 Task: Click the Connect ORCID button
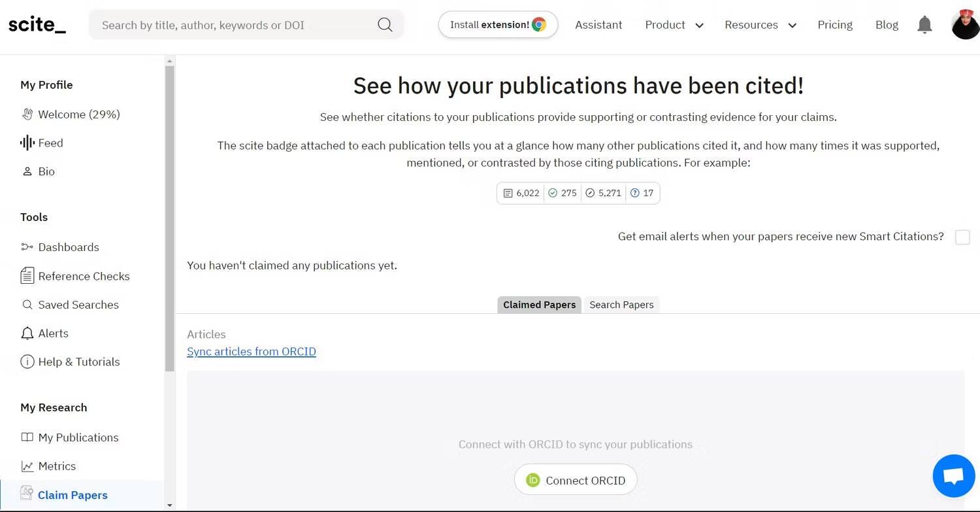click(x=576, y=480)
